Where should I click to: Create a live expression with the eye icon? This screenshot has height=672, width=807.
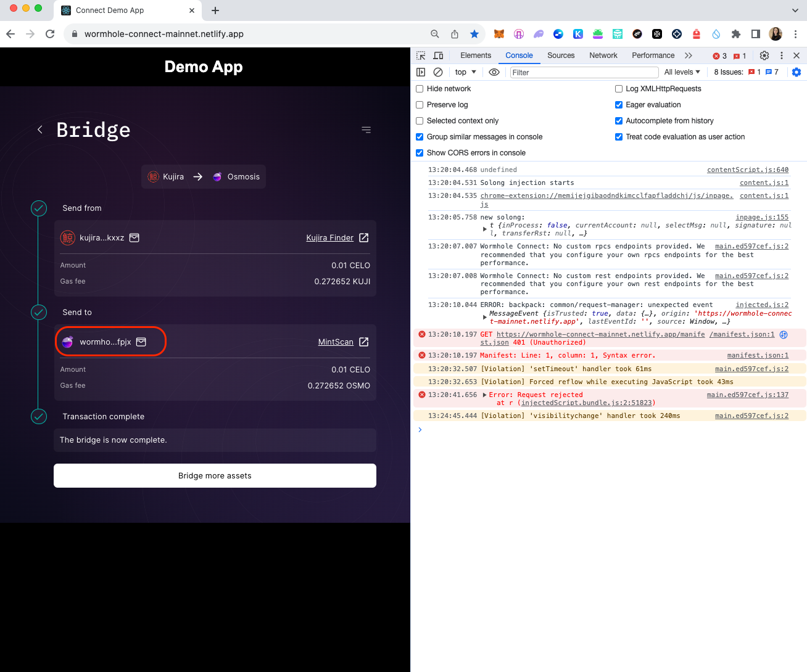click(494, 72)
